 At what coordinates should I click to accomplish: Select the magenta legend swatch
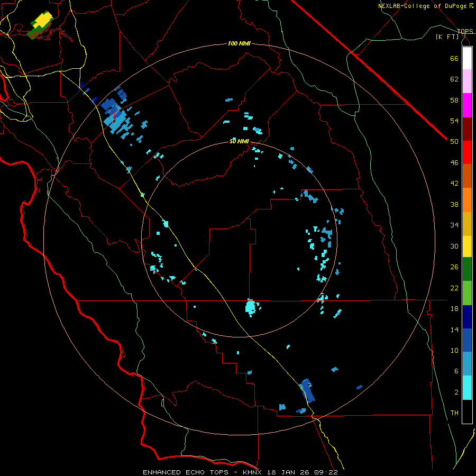(x=467, y=105)
